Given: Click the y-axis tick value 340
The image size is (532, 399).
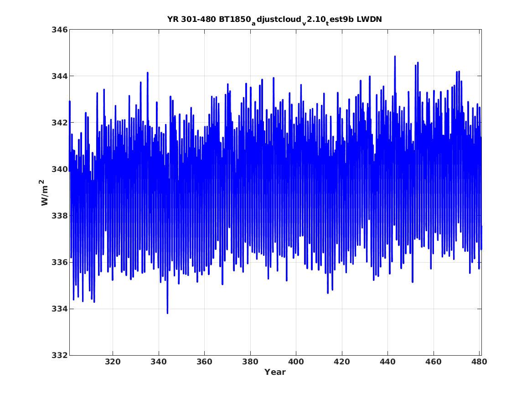Looking at the screenshot, I should [59, 169].
